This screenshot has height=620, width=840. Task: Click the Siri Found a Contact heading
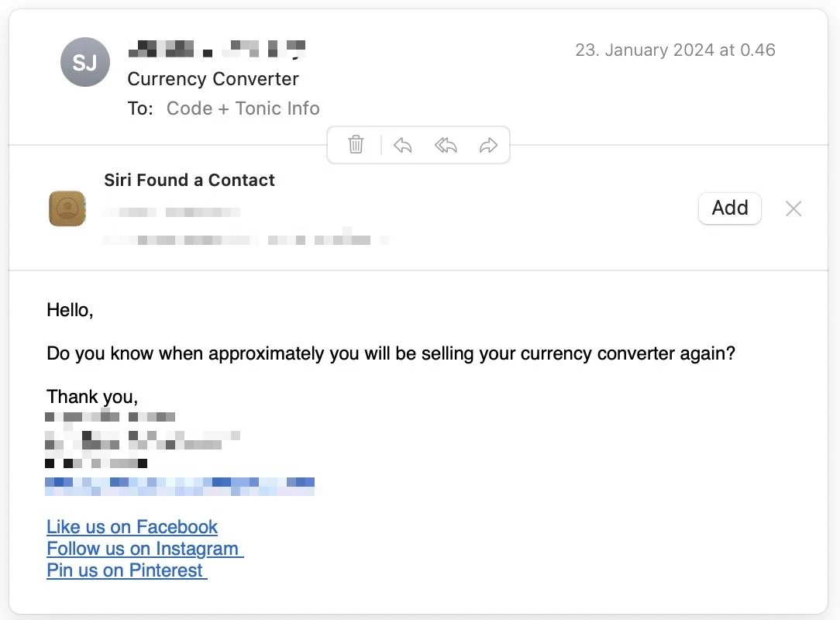[189, 181]
